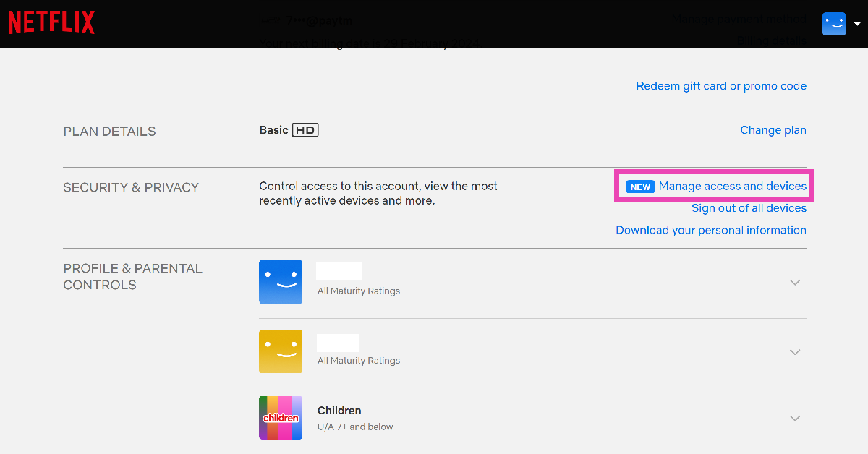Click the PLAN DETAILS heading
868x454 pixels.
click(109, 132)
